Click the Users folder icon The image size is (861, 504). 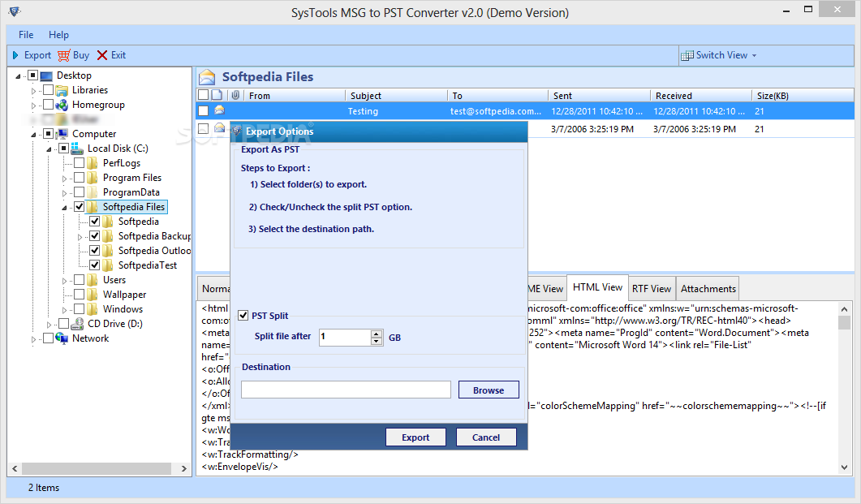pyautogui.click(x=93, y=280)
